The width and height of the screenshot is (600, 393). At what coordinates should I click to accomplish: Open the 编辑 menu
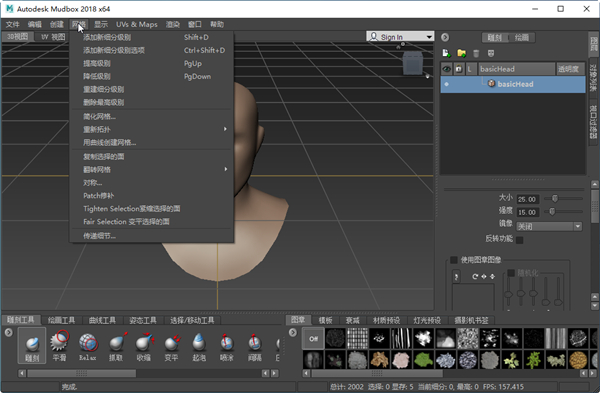[x=34, y=24]
